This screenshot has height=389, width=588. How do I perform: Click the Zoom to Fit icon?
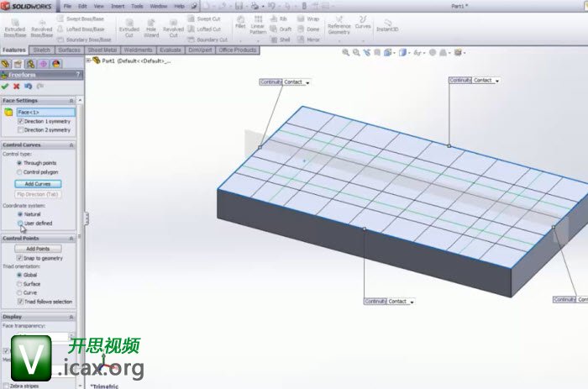[345, 52]
